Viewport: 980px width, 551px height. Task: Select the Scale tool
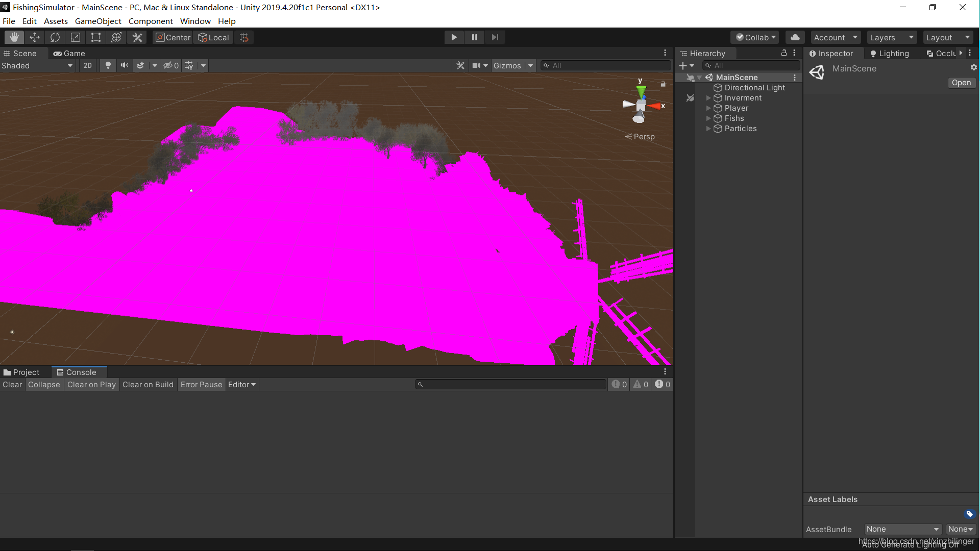[76, 37]
